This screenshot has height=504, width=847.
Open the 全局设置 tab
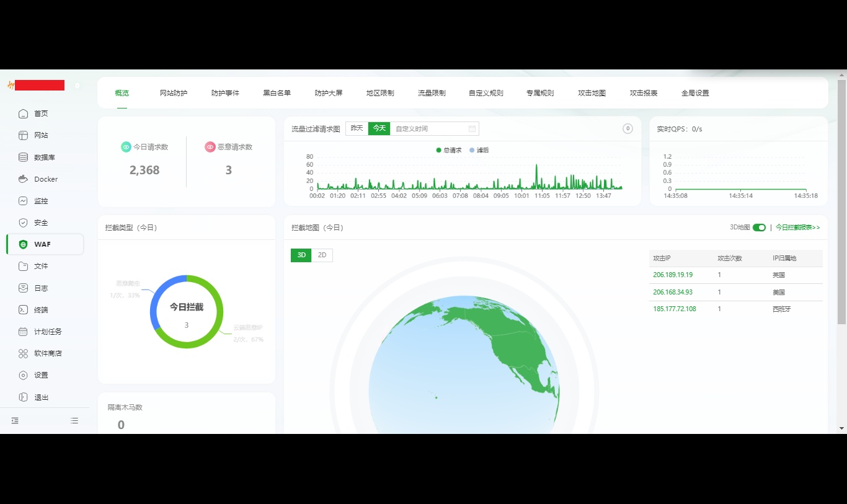click(x=695, y=93)
